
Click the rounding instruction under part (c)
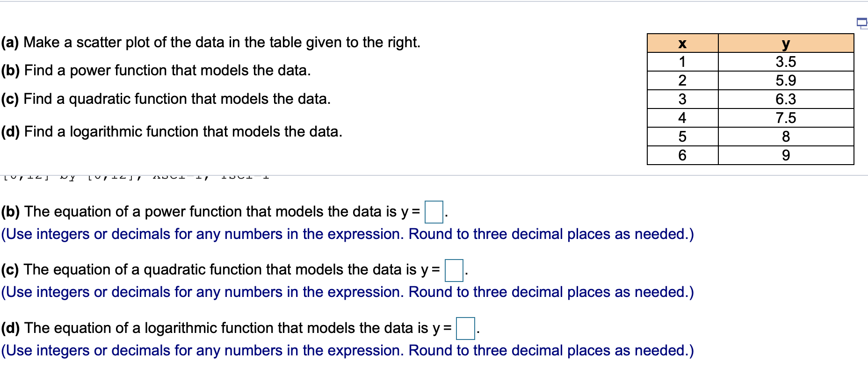point(348,292)
